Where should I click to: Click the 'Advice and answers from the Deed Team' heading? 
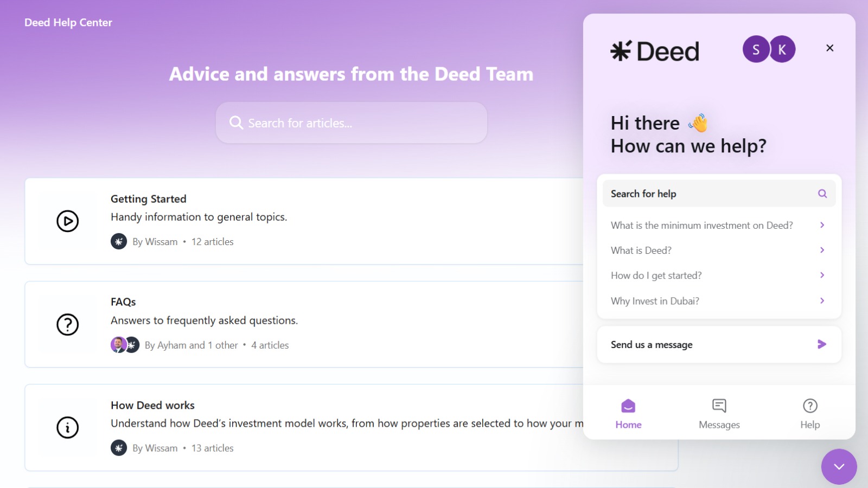[351, 74]
